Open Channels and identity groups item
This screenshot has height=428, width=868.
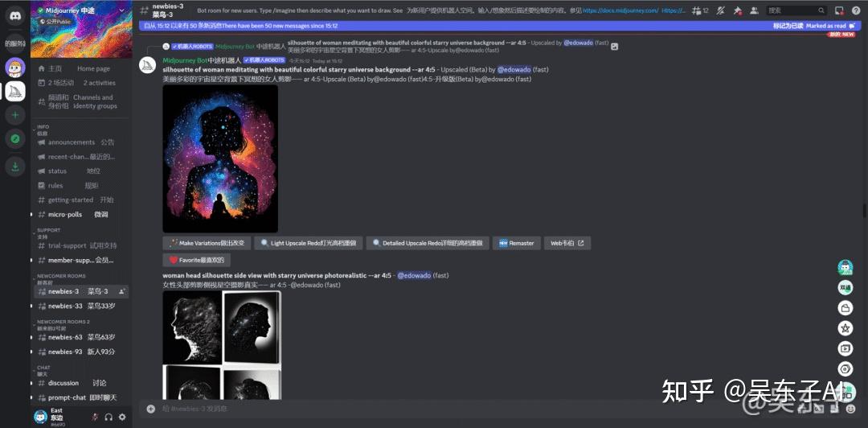(x=81, y=101)
